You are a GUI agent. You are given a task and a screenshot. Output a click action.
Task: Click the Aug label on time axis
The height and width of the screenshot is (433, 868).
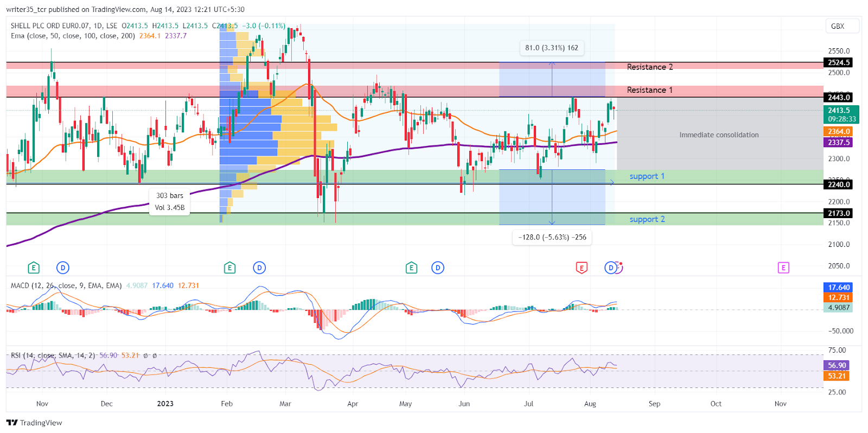[x=590, y=404]
